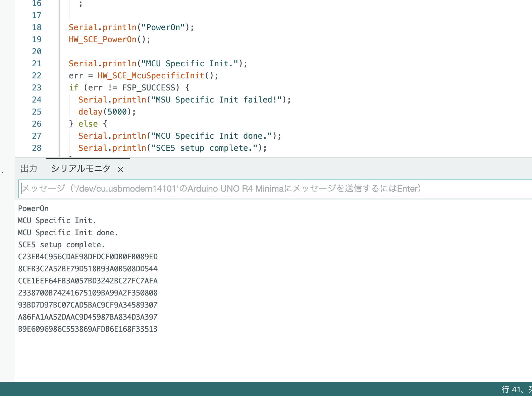The image size is (532, 396).
Task: Click line number 23 in the gutter
Action: [x=37, y=88]
